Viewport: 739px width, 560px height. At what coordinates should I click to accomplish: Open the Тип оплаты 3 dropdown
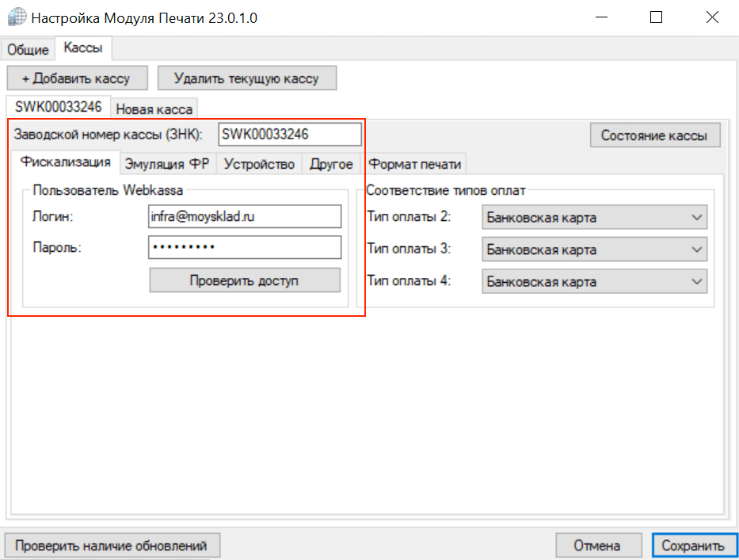coord(594,250)
